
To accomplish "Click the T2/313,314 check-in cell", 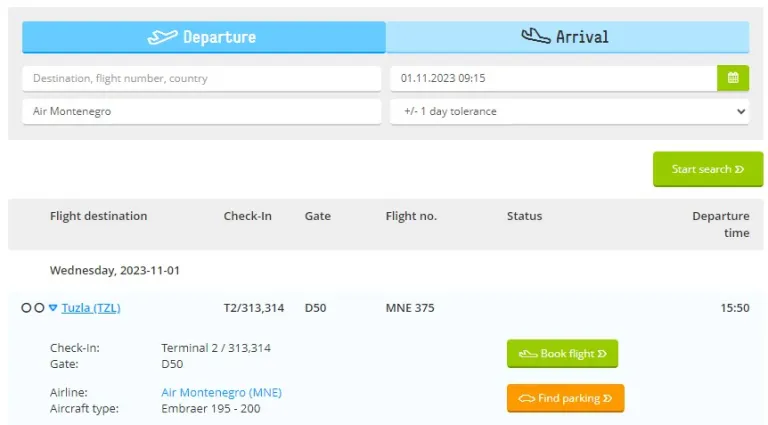I will [254, 308].
